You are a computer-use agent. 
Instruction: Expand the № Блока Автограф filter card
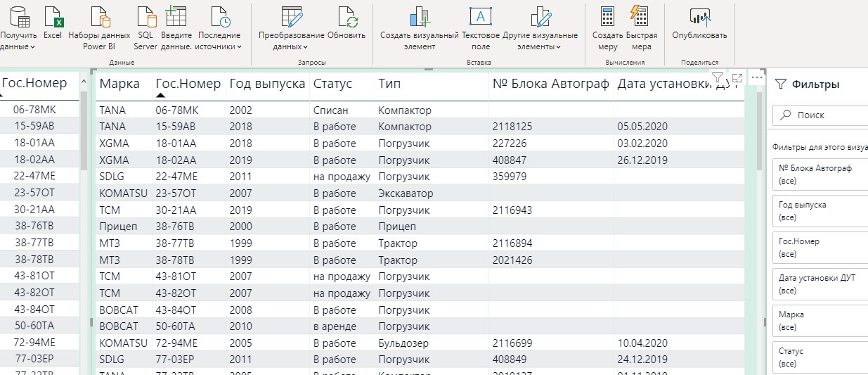820,175
